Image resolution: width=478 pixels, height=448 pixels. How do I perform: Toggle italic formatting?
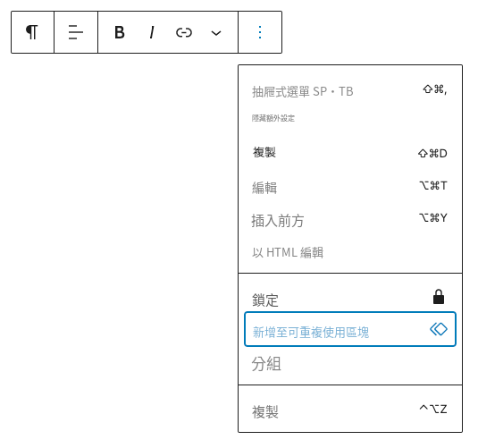point(152,32)
